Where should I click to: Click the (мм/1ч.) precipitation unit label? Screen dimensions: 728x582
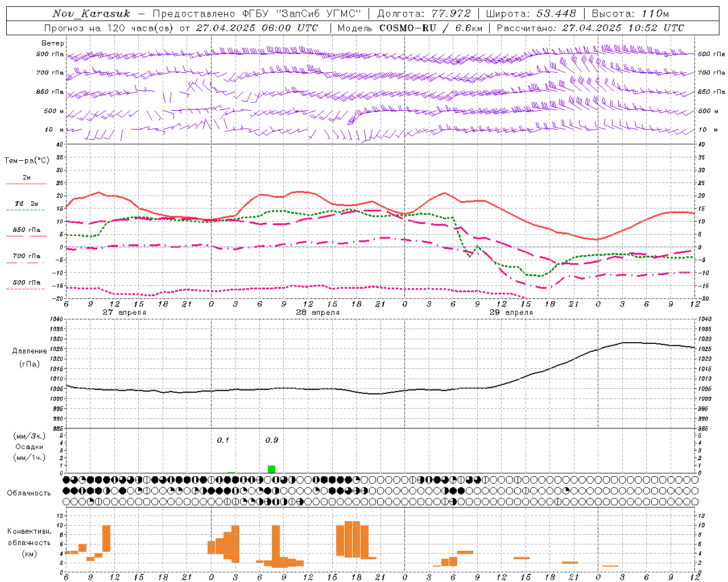[30, 458]
